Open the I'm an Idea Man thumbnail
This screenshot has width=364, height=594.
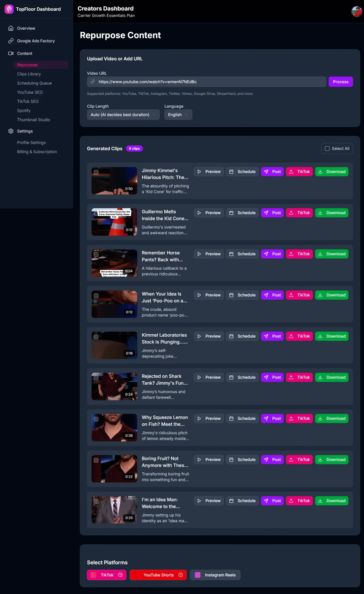(x=114, y=510)
